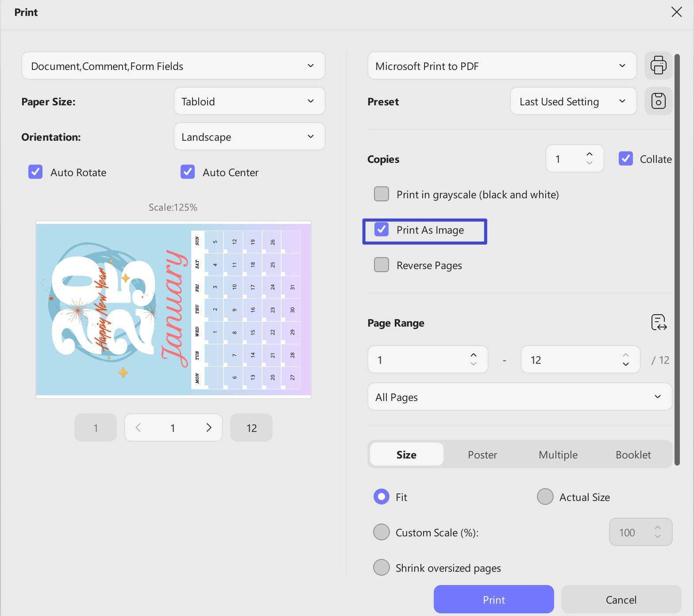
Task: Click the calendar page preview thumbnail
Action: coord(173,309)
